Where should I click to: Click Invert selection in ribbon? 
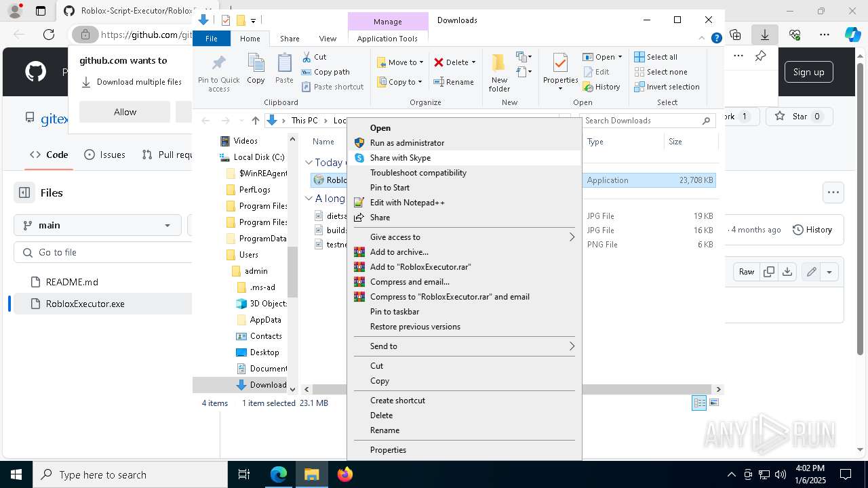(x=667, y=87)
